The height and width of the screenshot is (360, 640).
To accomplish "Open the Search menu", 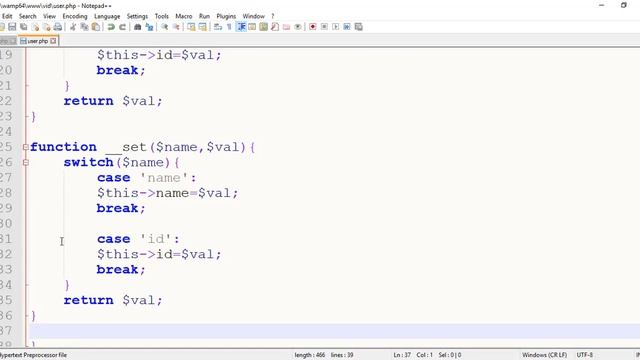I will coord(27,16).
